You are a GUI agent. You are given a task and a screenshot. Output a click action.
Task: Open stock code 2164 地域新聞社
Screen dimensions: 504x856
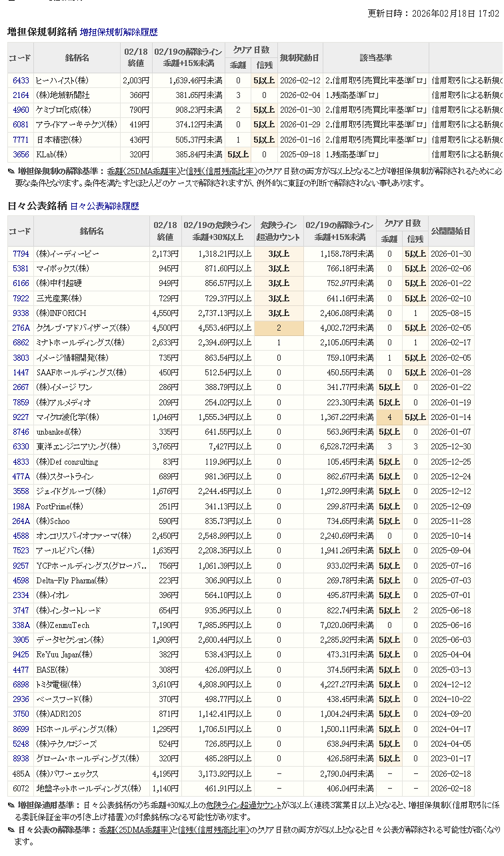click(x=21, y=95)
